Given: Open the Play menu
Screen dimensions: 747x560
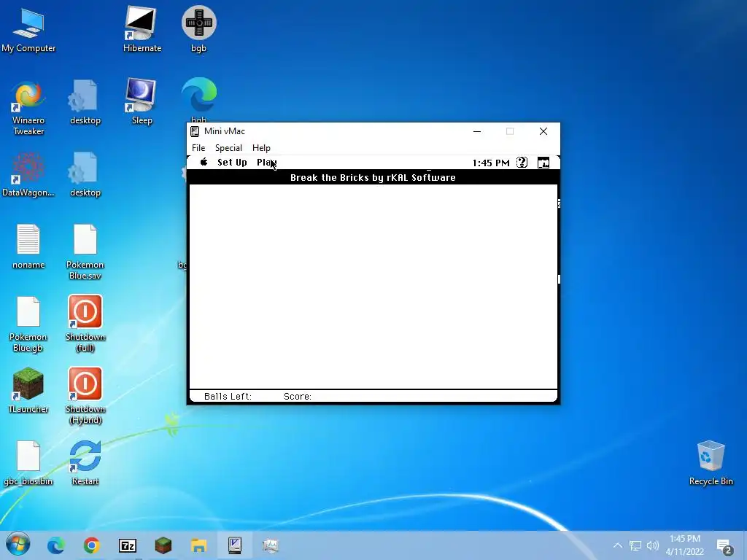Looking at the screenshot, I should [x=266, y=163].
